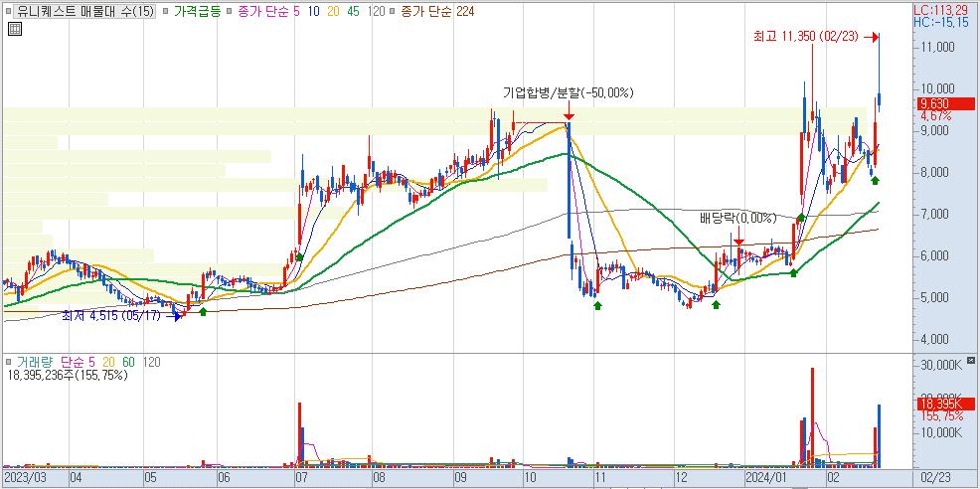
Task: Pick the blue 10-day moving average number
Action: tap(313, 11)
